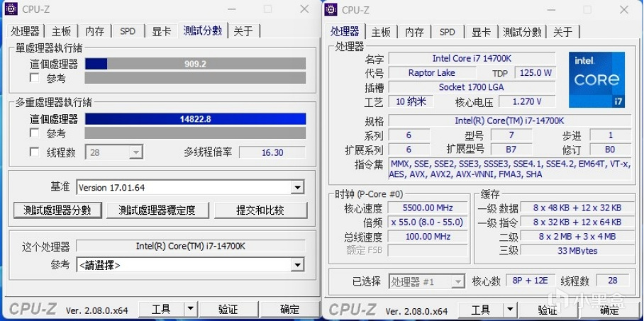The width and height of the screenshot is (644, 321).
Task: Click the 修订 value B0
Action: coord(611,150)
